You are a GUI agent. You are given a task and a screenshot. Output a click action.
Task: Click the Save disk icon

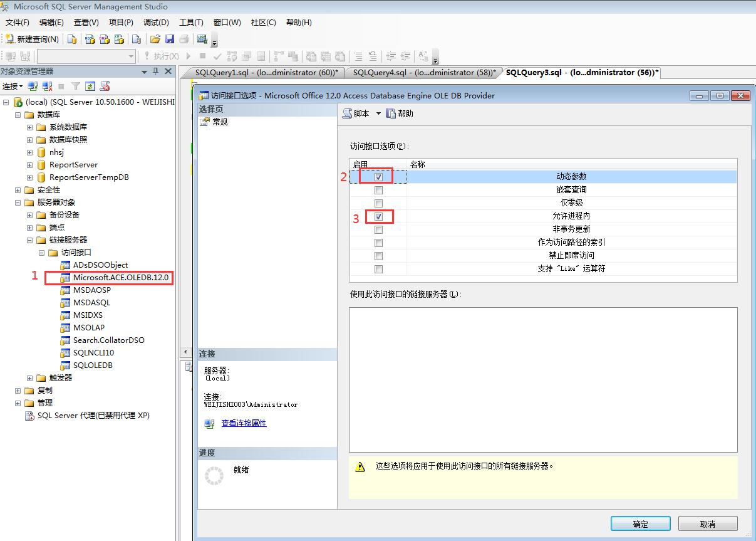(170, 39)
